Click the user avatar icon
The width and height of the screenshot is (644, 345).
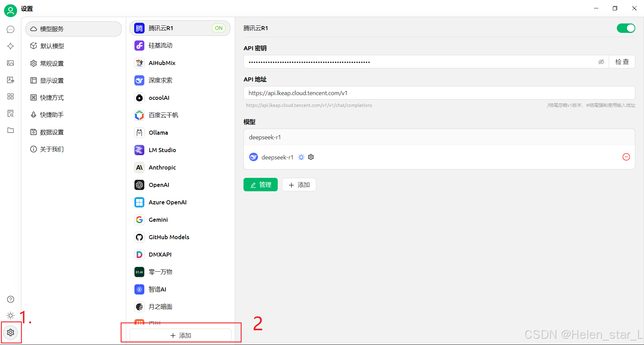click(10, 11)
